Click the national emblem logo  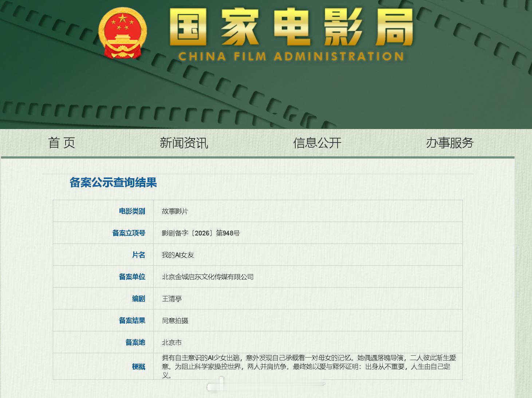coord(122,33)
